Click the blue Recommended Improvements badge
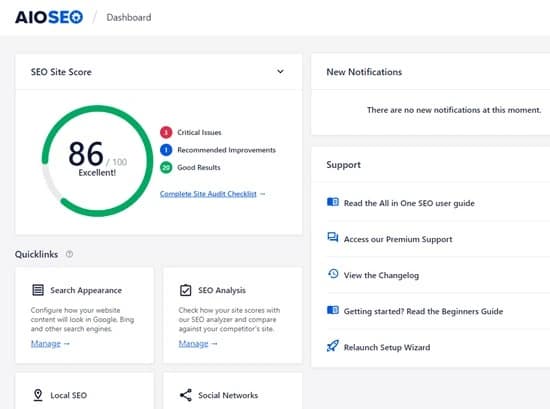This screenshot has width=550, height=409. point(166,150)
